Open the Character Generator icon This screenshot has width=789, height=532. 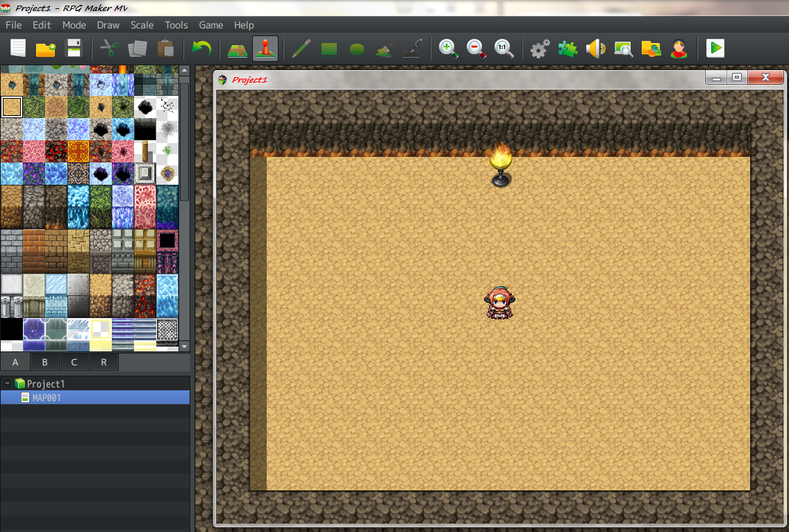click(679, 49)
